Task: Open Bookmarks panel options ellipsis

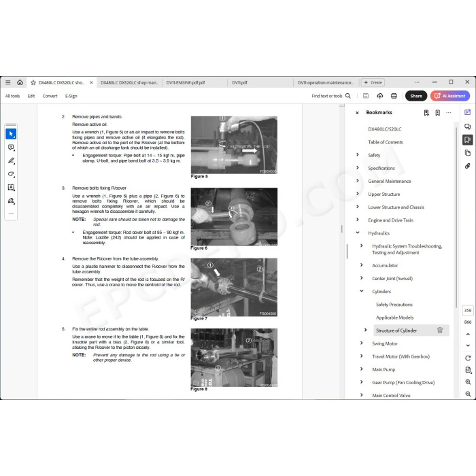Action: [449, 113]
